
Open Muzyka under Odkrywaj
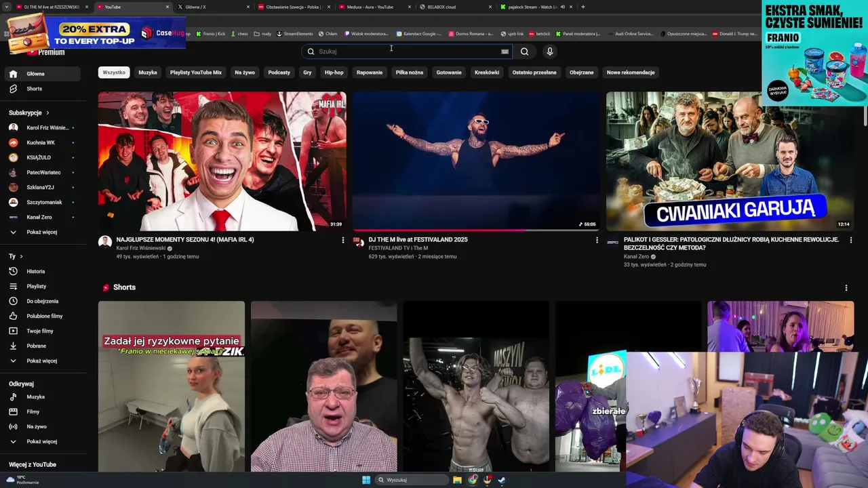pyautogui.click(x=43, y=396)
